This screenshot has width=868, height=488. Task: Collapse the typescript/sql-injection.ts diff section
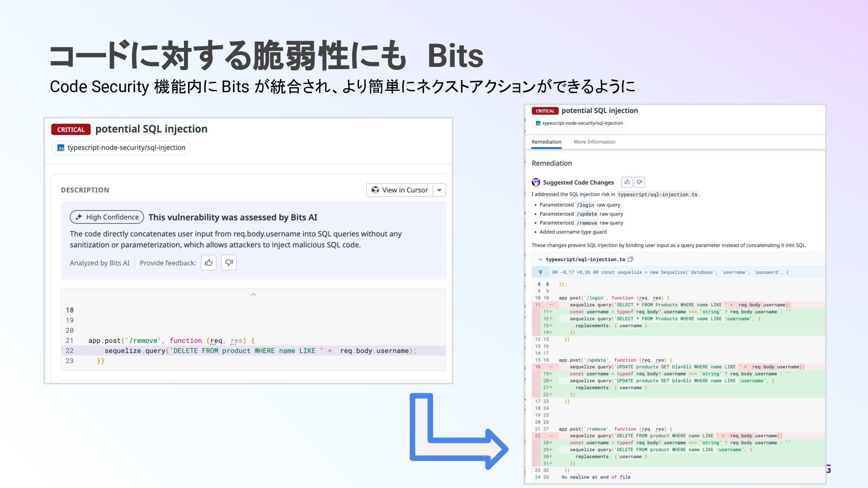540,259
